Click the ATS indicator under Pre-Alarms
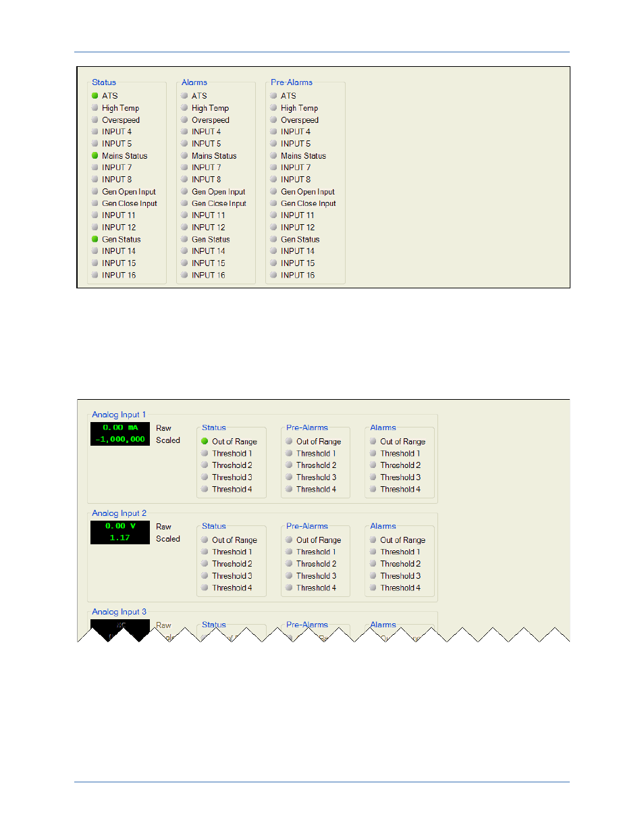 [273, 96]
